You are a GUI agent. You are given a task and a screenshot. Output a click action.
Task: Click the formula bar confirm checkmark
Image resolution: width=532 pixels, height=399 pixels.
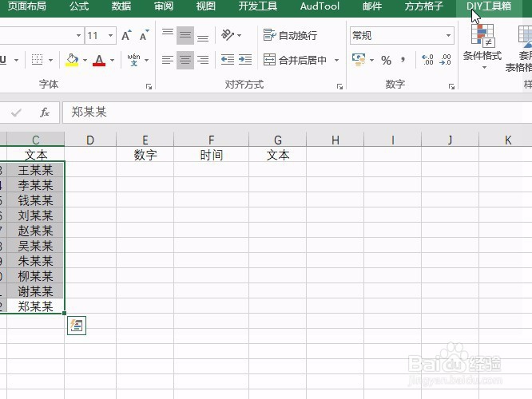pos(16,113)
